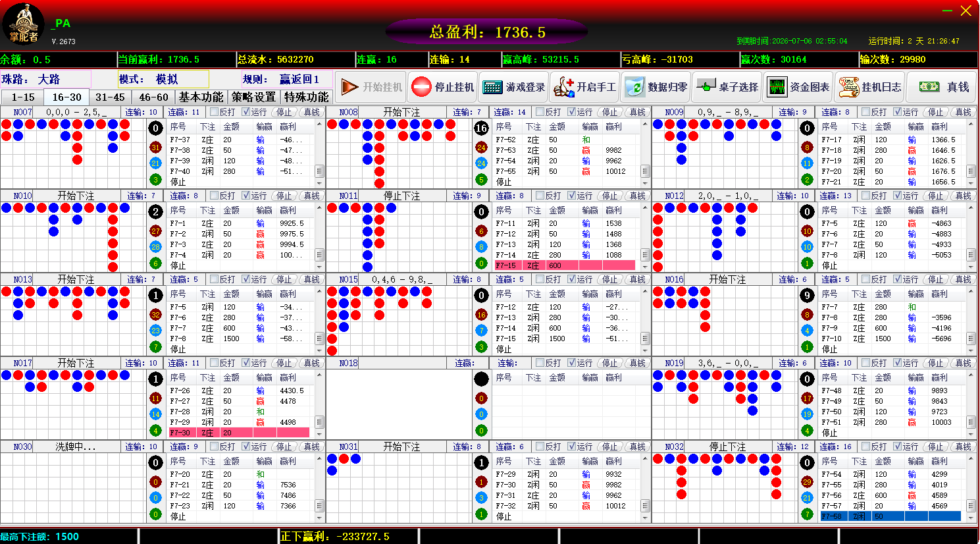This screenshot has width=980, height=544.
Task: Enable 反打 for table N011
Action: tap(540, 196)
